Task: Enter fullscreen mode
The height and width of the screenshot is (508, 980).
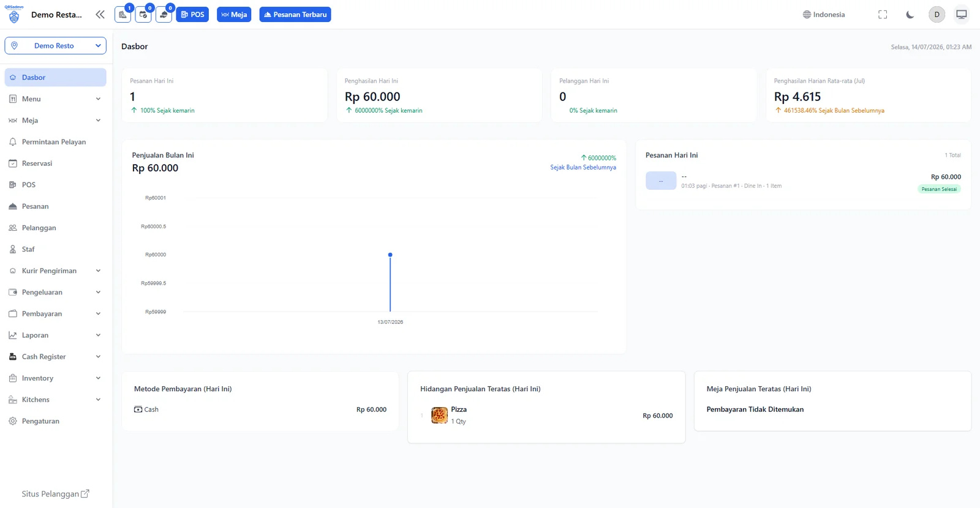Action: click(x=883, y=15)
